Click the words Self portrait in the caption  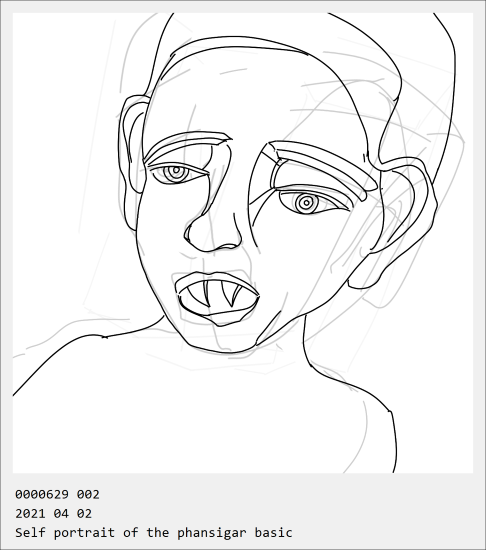pos(65,532)
